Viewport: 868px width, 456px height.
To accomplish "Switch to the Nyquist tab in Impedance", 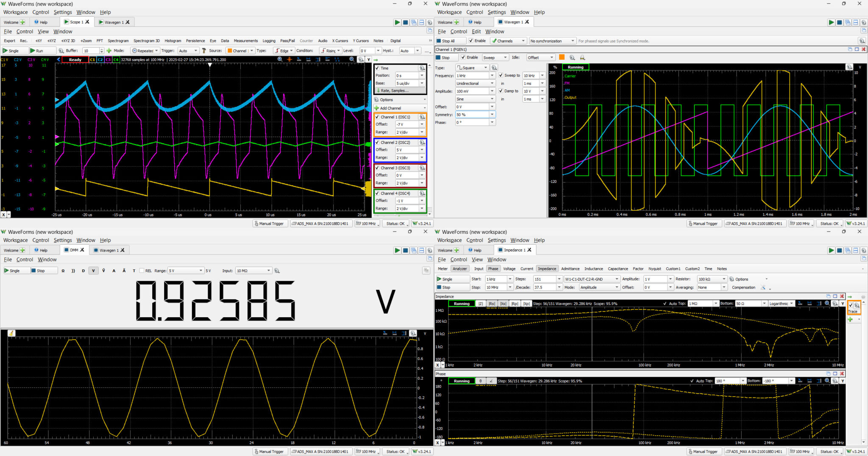I will pos(654,269).
